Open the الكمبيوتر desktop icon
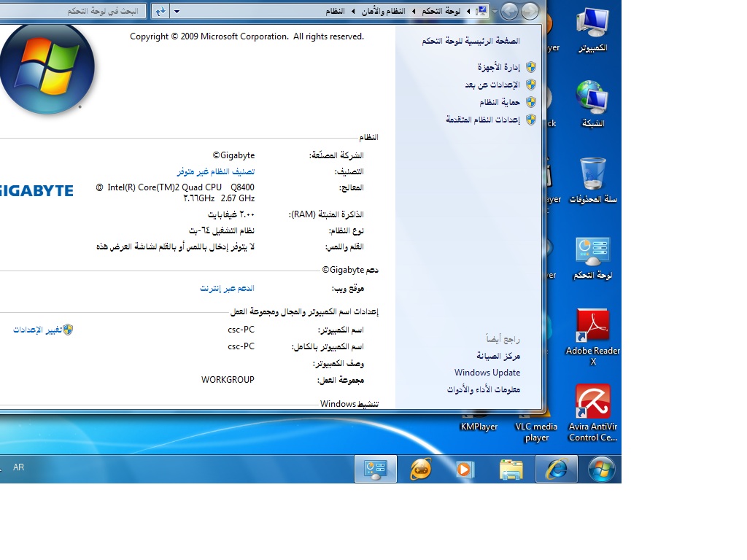747x560 pixels. tap(592, 29)
